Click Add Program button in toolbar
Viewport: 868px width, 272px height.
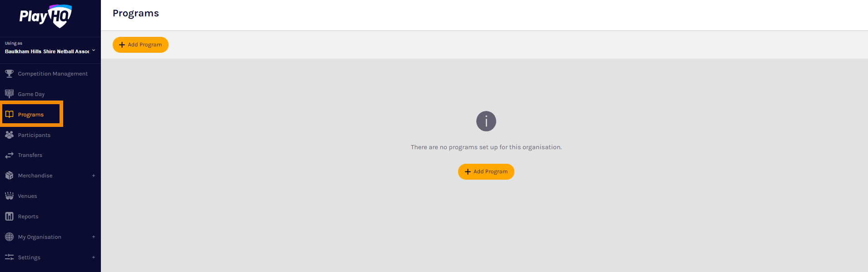(x=140, y=45)
